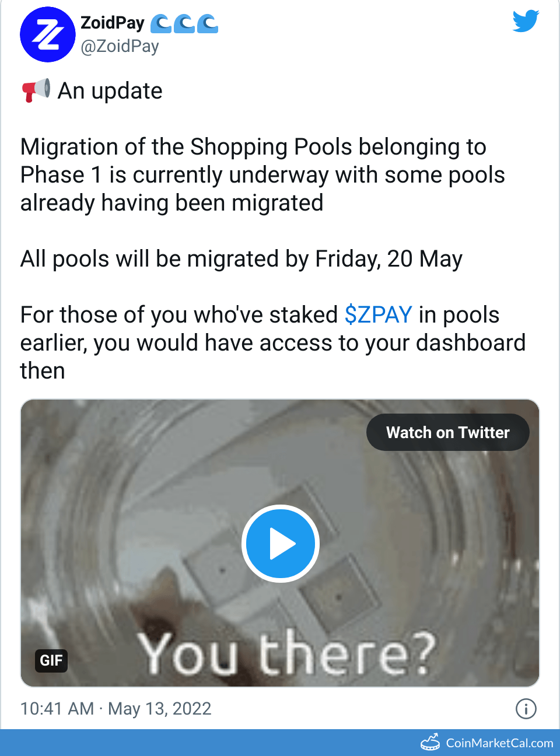The height and width of the screenshot is (756, 560).
Task: Click the You there? caption in GIF
Action: pyautogui.click(x=286, y=653)
